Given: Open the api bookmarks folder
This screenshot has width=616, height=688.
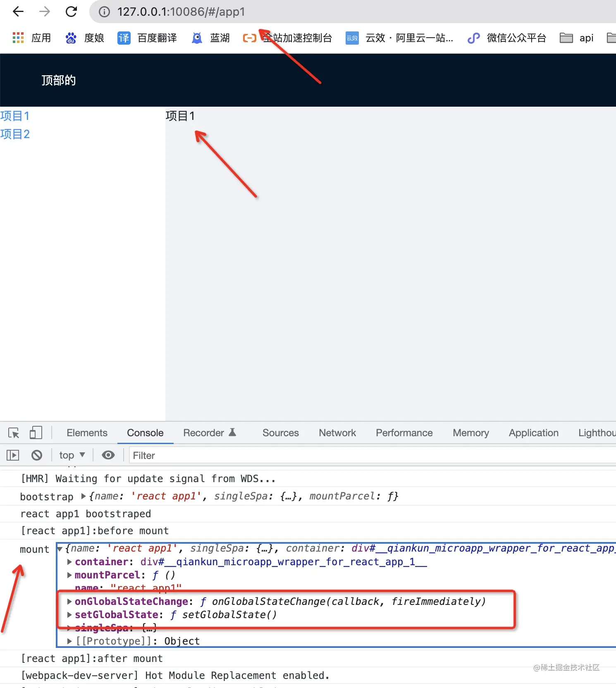Looking at the screenshot, I should point(577,38).
